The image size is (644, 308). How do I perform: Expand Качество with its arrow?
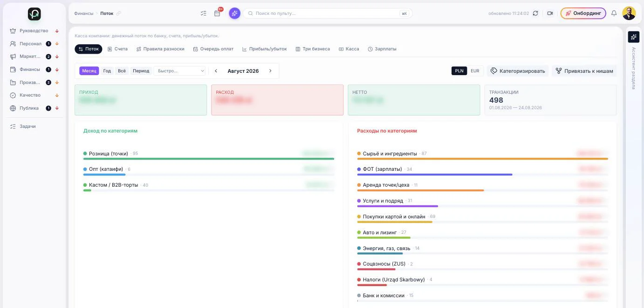57,95
